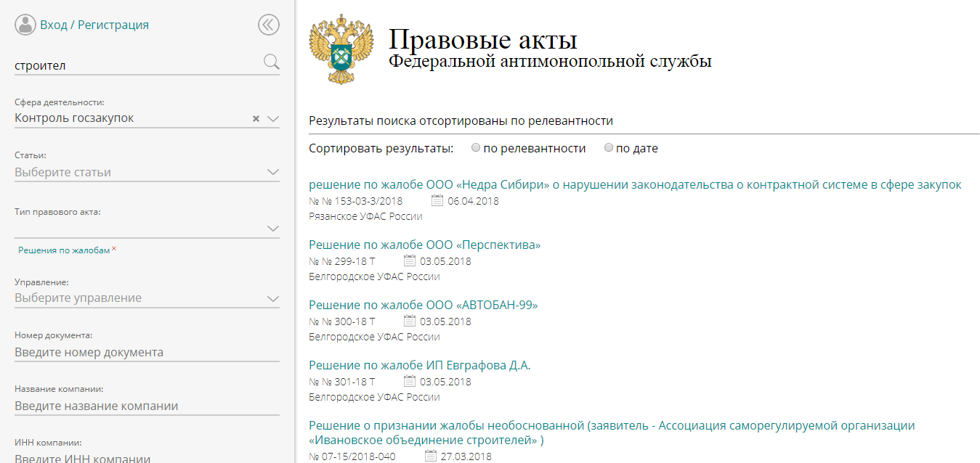Viewport: 980px width, 463px height.
Task: Open 'Решение по жалобе ООО «АВТОБАН-99»'
Action: tap(423, 305)
